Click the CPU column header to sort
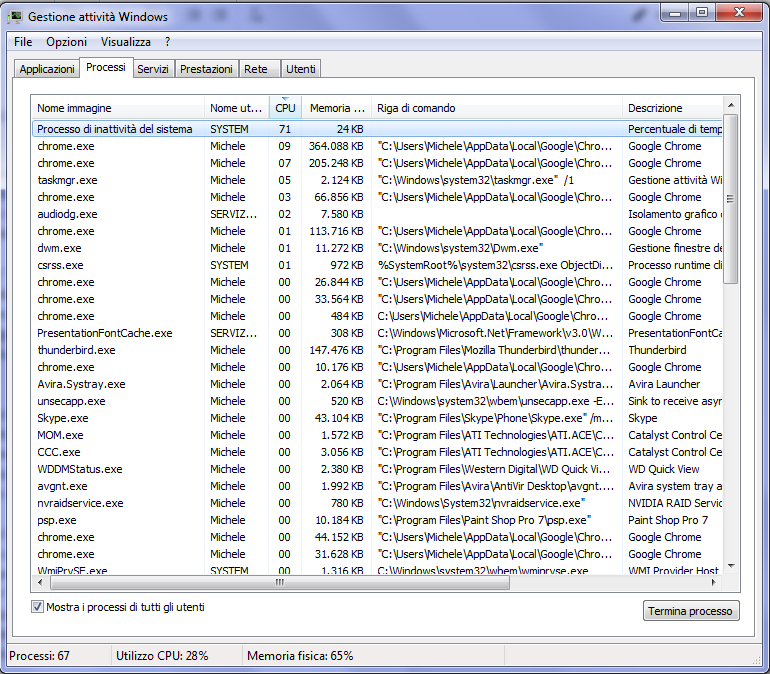770x674 pixels. (x=285, y=108)
